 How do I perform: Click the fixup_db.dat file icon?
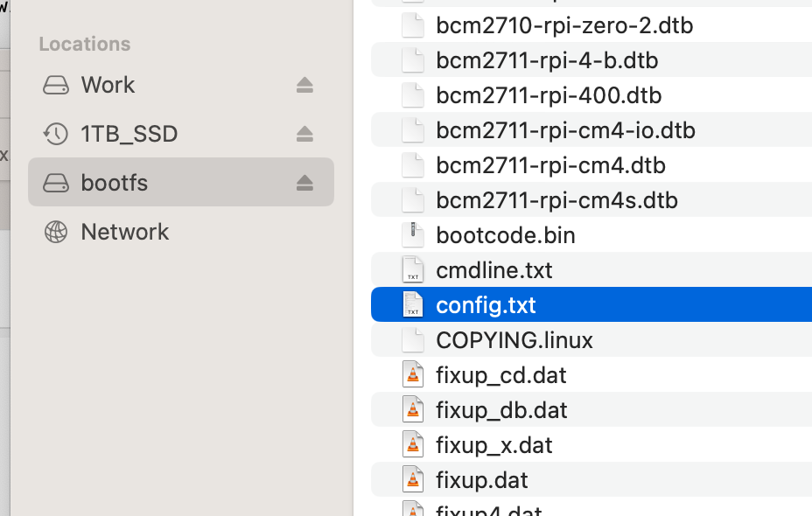point(412,409)
